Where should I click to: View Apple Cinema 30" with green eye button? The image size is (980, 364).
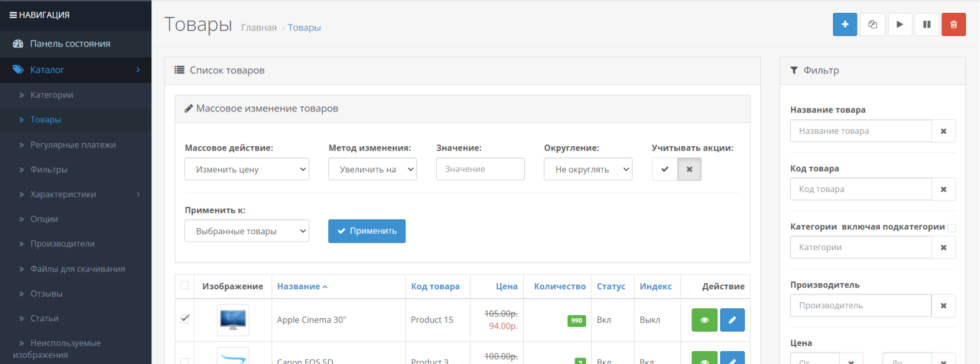704,320
